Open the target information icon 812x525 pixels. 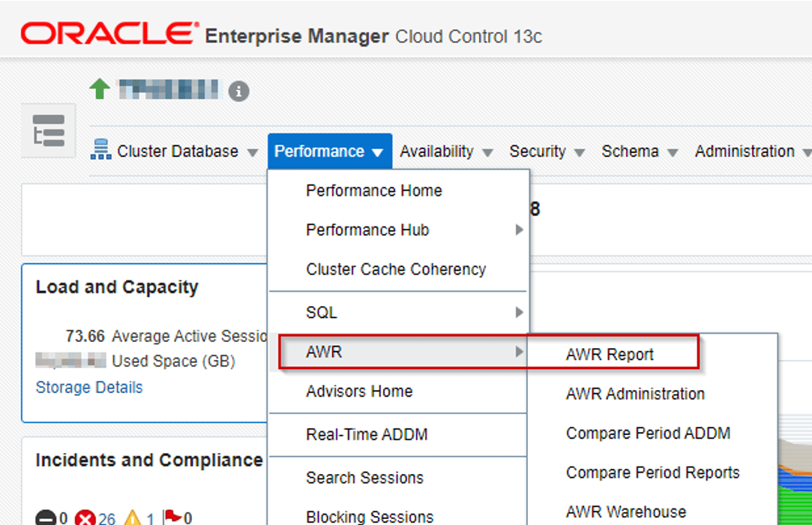[238, 91]
